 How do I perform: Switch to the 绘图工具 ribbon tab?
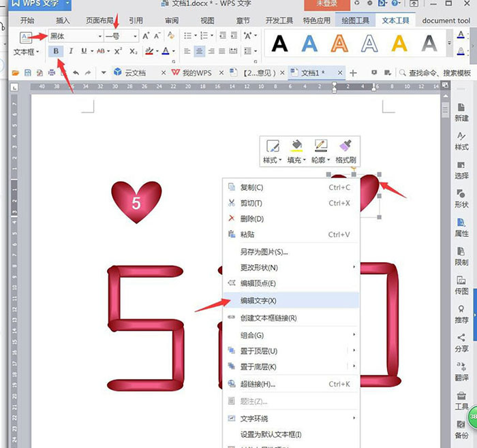pyautogui.click(x=355, y=20)
